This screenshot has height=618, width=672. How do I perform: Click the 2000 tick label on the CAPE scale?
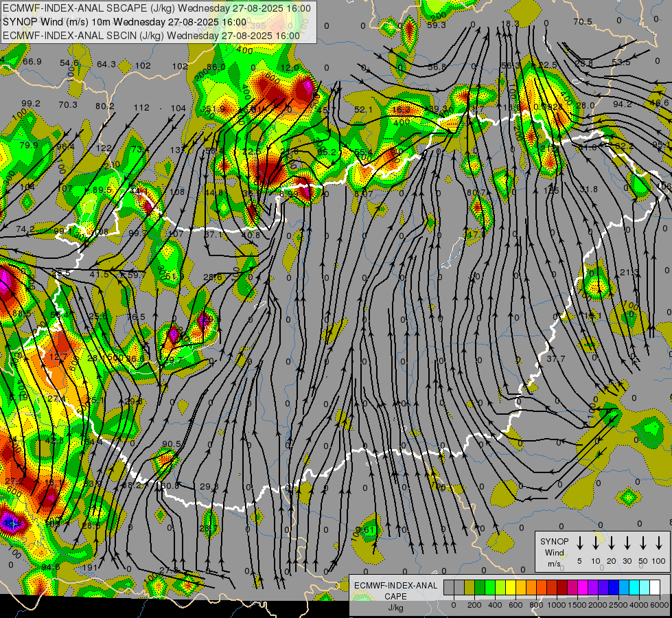click(x=598, y=605)
